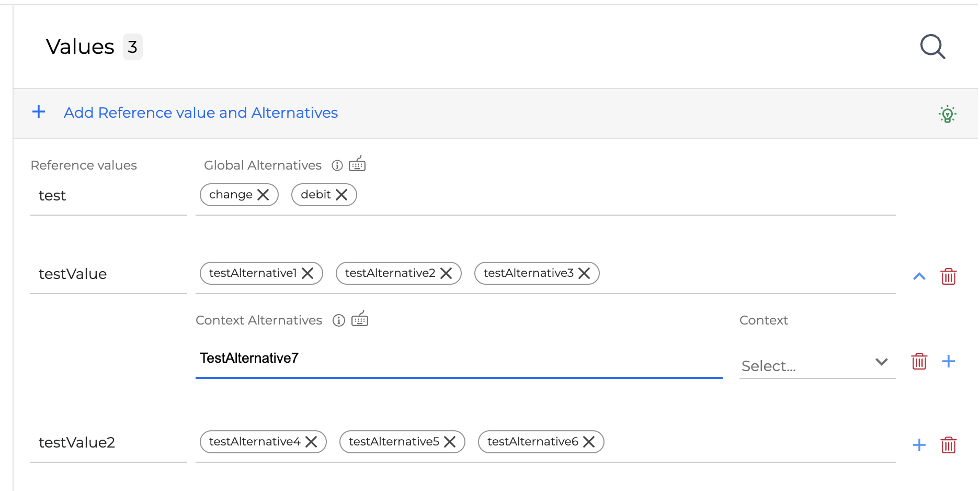
Task: Add another context alternative row
Action: pyautogui.click(x=948, y=361)
